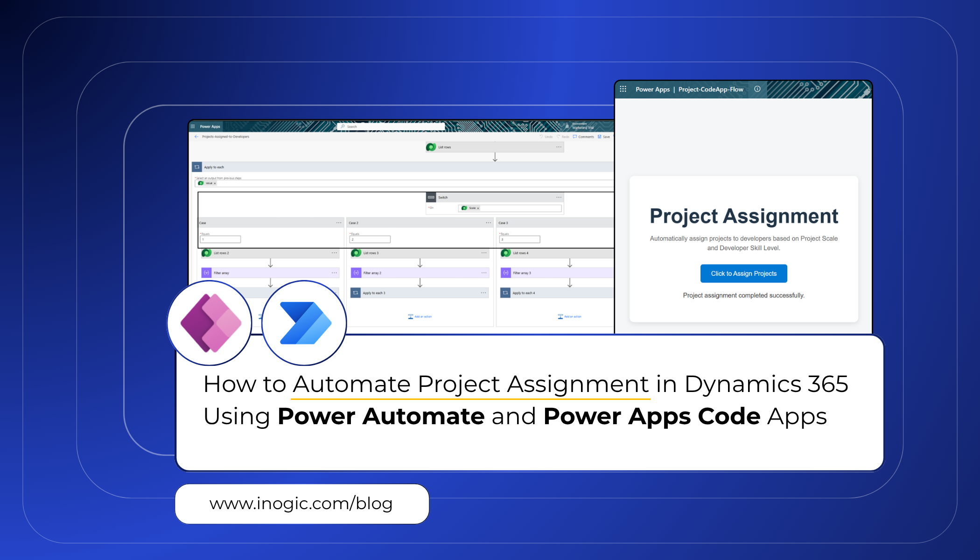
Task: Click the Undo button in flow editor
Action: pos(546,137)
